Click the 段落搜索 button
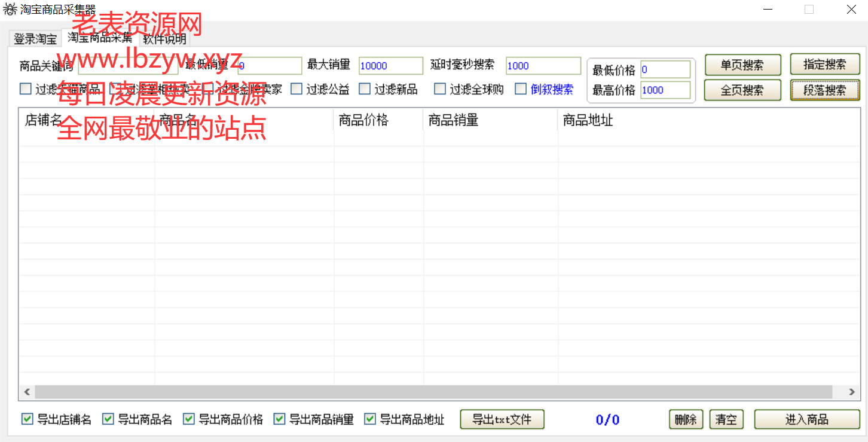 click(x=824, y=90)
